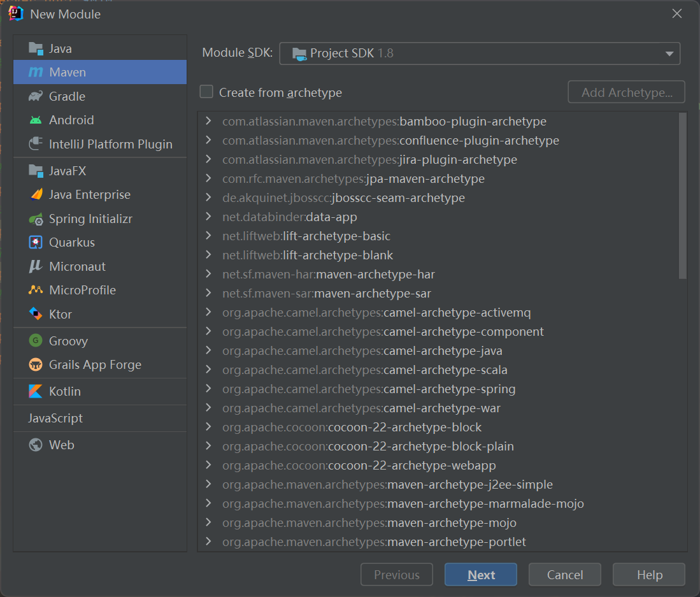Expand maven-archetype-mojo tree node
700x597 pixels.
(208, 522)
